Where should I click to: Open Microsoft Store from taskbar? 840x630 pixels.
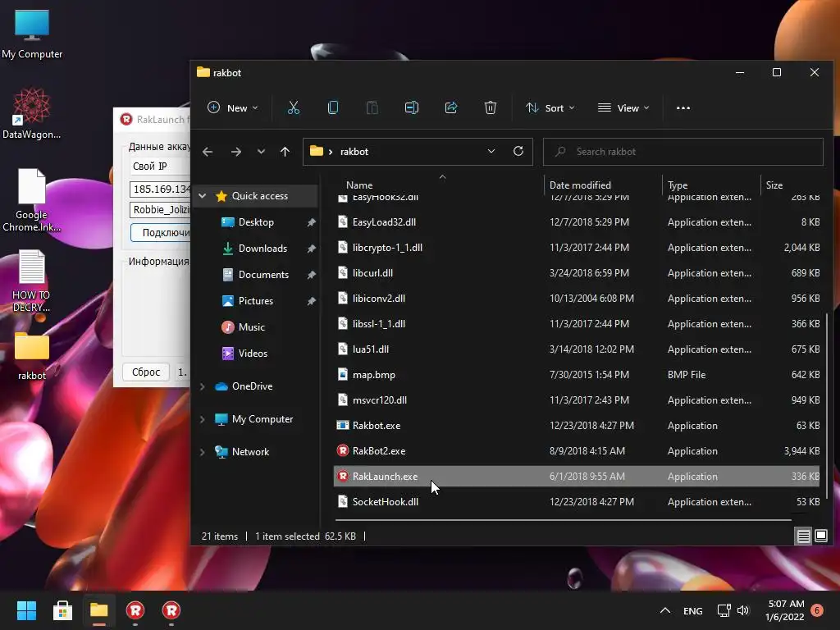[62, 610]
